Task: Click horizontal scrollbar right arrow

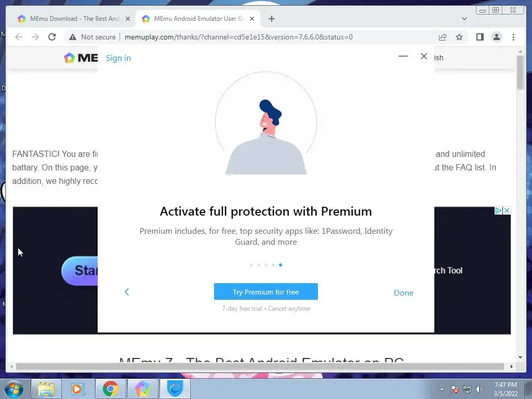Action: point(512,366)
